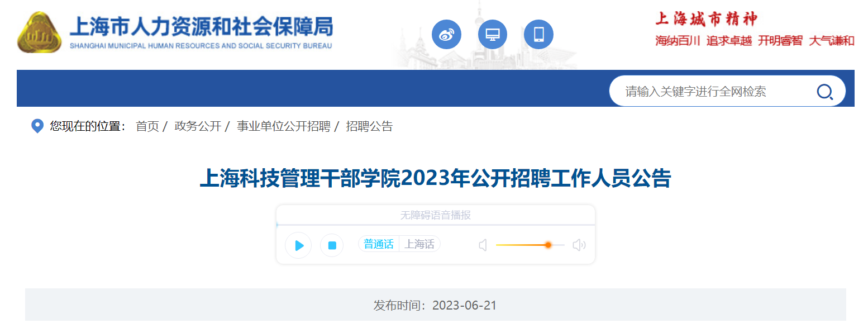Click the announcement title heading
Viewport: 868px width, 328px height.
click(436, 179)
